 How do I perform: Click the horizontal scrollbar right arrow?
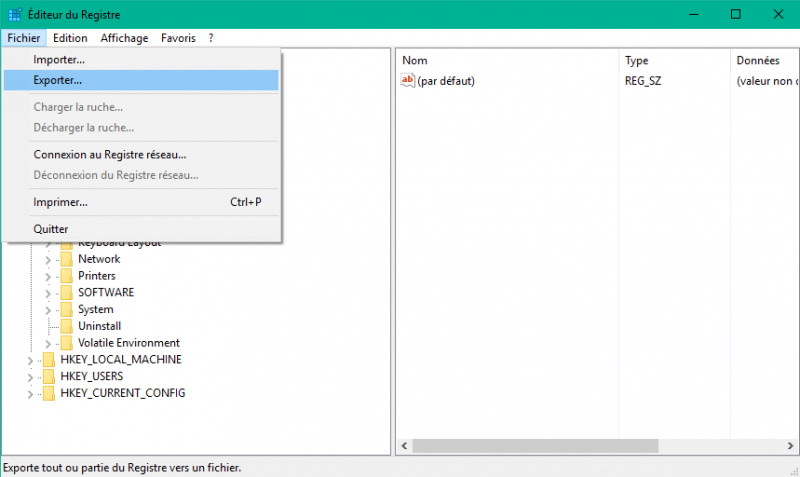790,446
